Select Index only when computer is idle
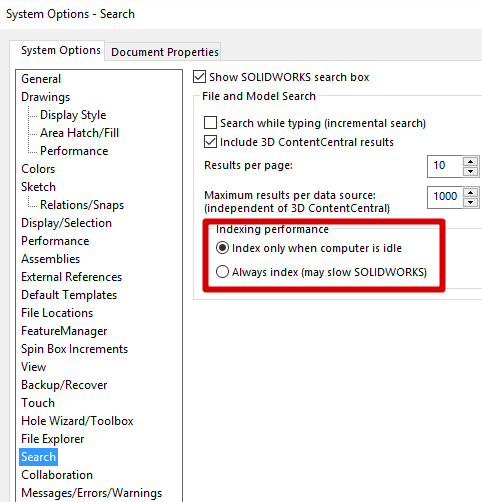 tap(222, 248)
